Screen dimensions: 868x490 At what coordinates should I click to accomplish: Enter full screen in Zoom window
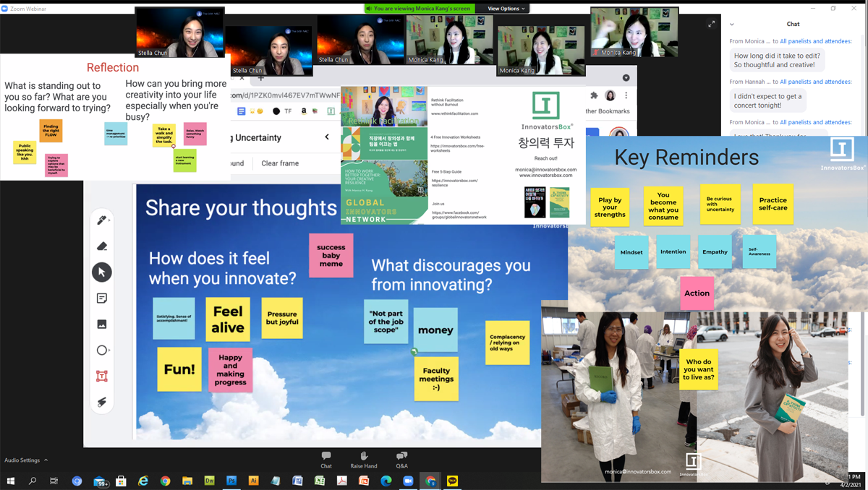coord(712,24)
